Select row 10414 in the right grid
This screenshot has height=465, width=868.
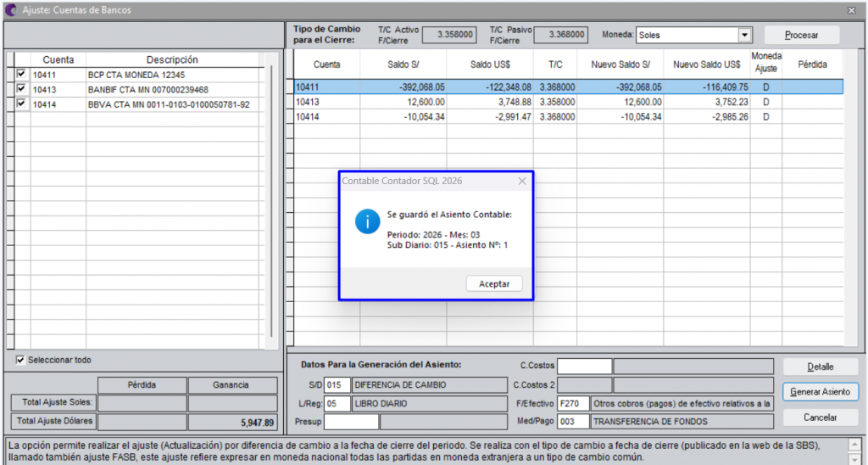568,117
